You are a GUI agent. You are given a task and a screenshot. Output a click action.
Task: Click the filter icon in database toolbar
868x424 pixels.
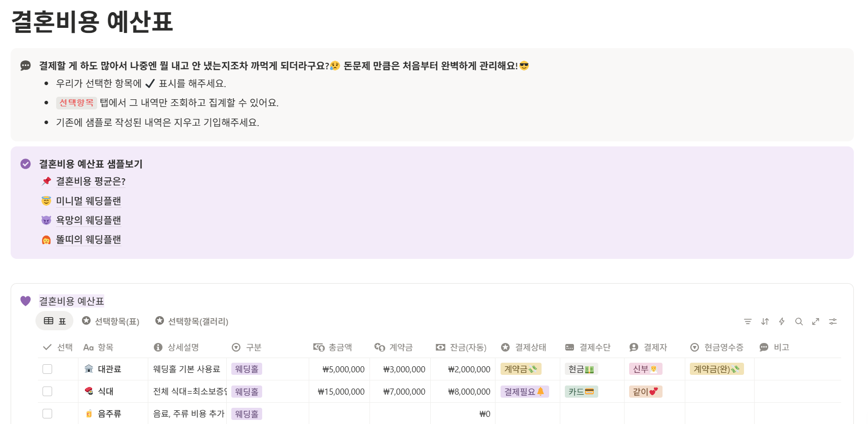748,322
